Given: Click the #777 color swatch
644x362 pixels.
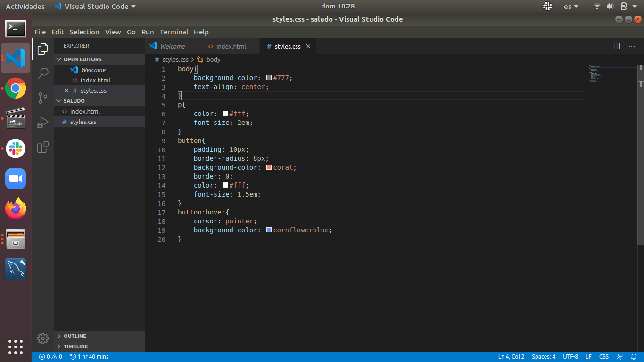Looking at the screenshot, I should (x=269, y=78).
